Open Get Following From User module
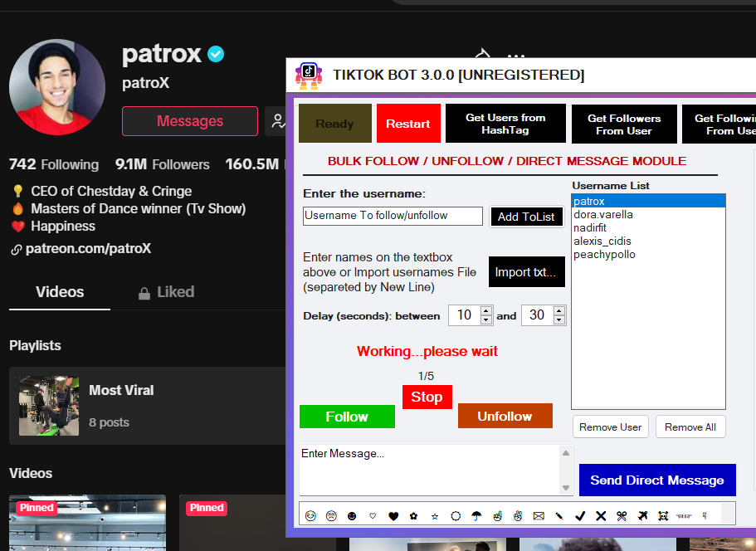Image resolution: width=756 pixels, height=551 pixels. click(719, 124)
